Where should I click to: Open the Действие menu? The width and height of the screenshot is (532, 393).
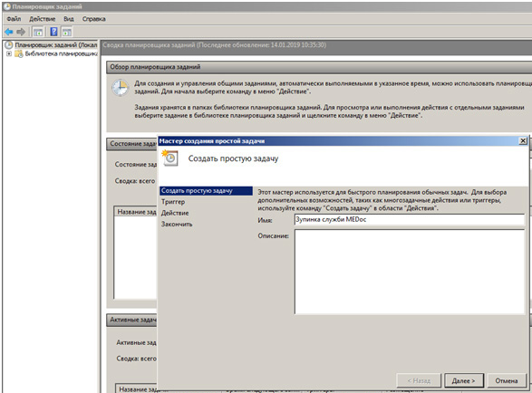click(x=42, y=19)
